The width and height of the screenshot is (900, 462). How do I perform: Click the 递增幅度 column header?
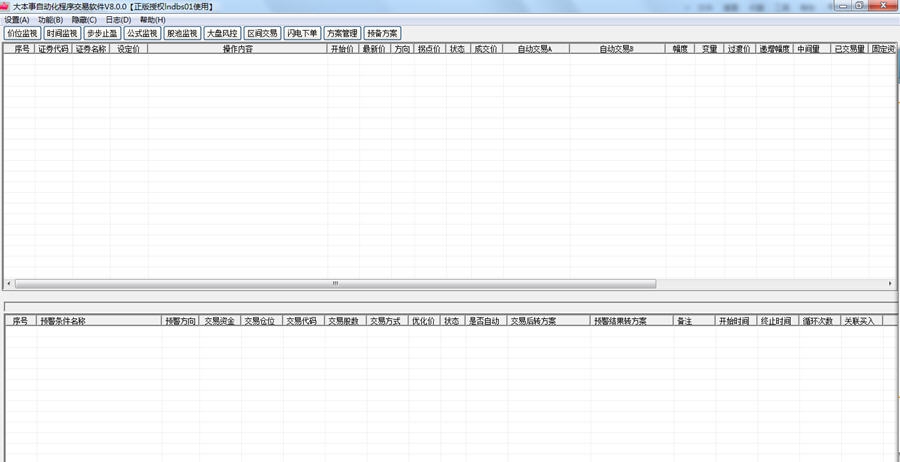coord(774,49)
